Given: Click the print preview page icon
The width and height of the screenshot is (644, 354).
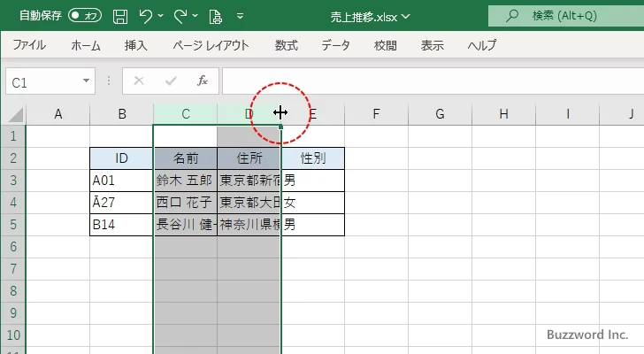Looking at the screenshot, I should (216, 17).
